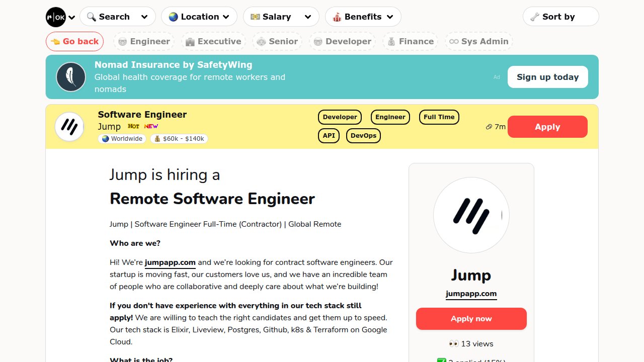This screenshot has width=644, height=362.
Task: Click Sign up today button
Action: 548,77
